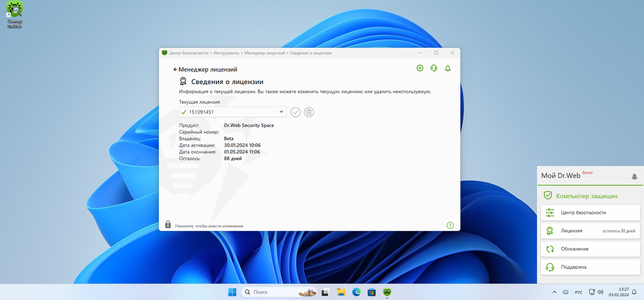Open the Dr.Web Scanner desktop shortcut
The height and width of the screenshot is (300, 644).
[x=15, y=15]
